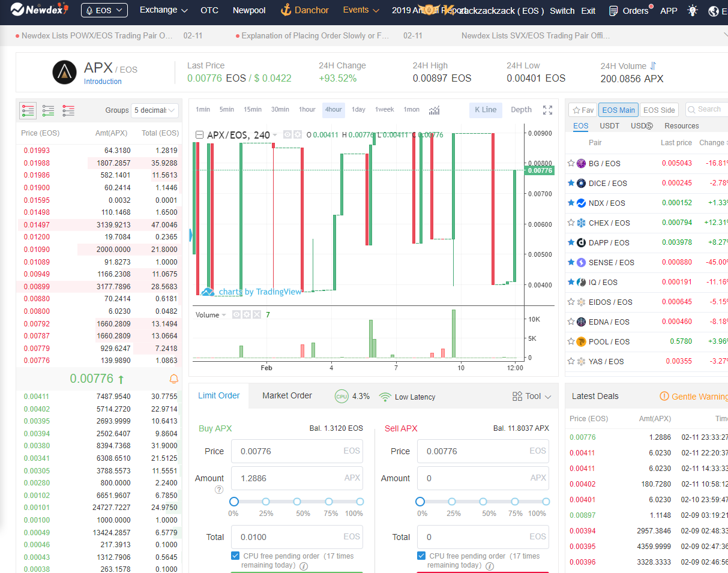
Task: Open chart indicators icon
Action: (435, 110)
